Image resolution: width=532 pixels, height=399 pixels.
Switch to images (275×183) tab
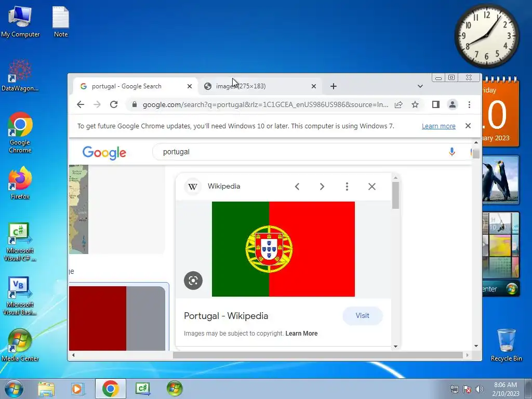261,86
